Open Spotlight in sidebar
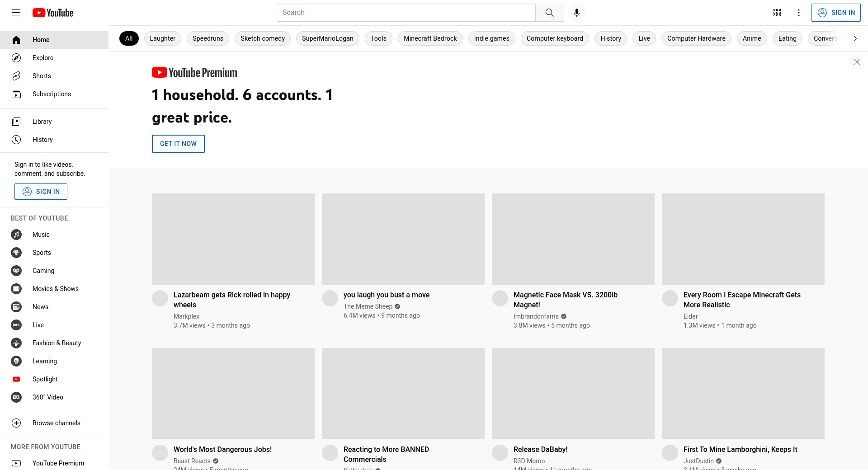The image size is (868, 470). point(54,379)
